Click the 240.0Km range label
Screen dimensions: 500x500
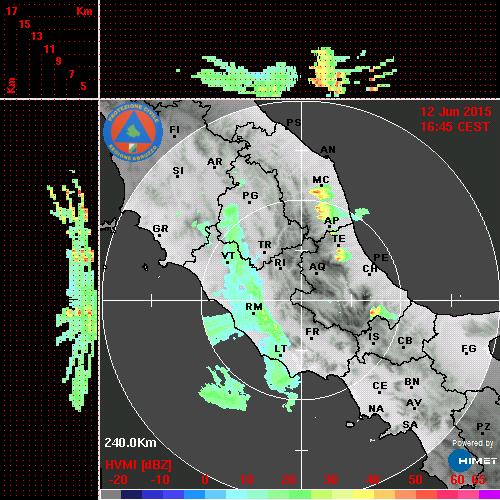[x=130, y=443]
